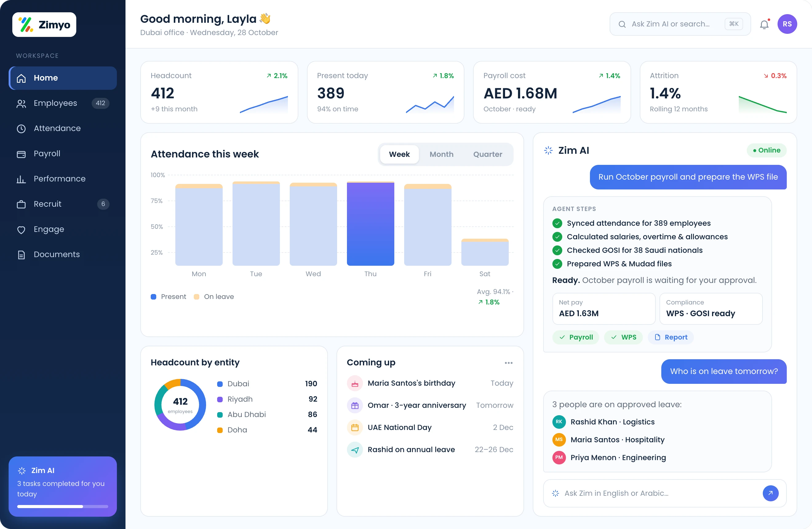Switch attendance chart to Quarter
Image resolution: width=812 pixels, height=529 pixels.
[488, 154]
